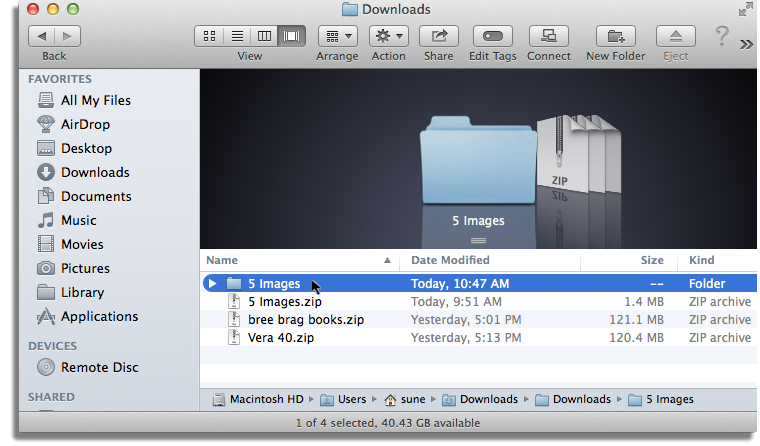Viewport: 760px width, 446px height.
Task: Switch to column view
Action: click(x=264, y=36)
